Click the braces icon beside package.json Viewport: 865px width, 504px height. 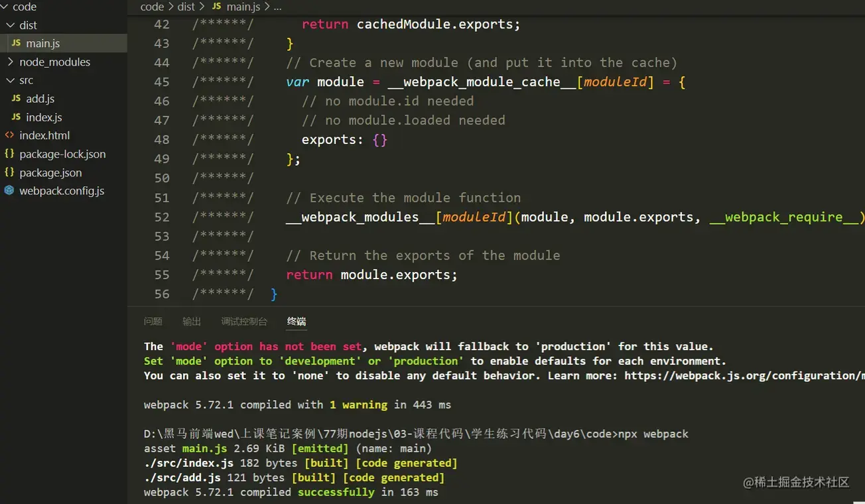[x=9, y=172]
